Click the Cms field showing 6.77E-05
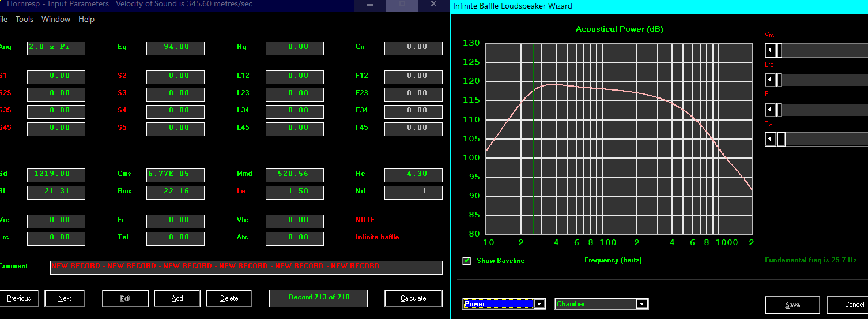Viewport: 868px width, 319px height. [175, 175]
